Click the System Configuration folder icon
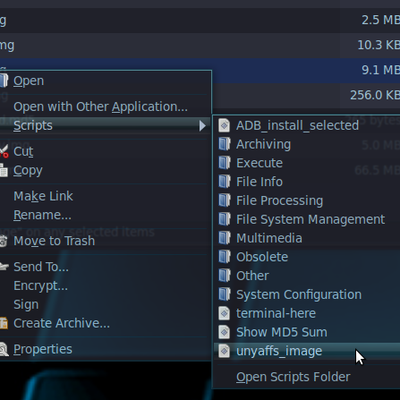The height and width of the screenshot is (400, 400). tap(224, 295)
